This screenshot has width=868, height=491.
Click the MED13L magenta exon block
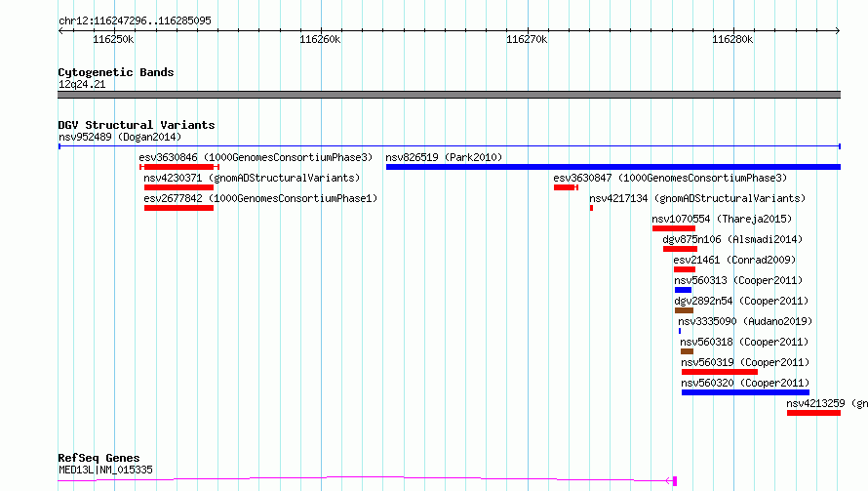coord(674,481)
